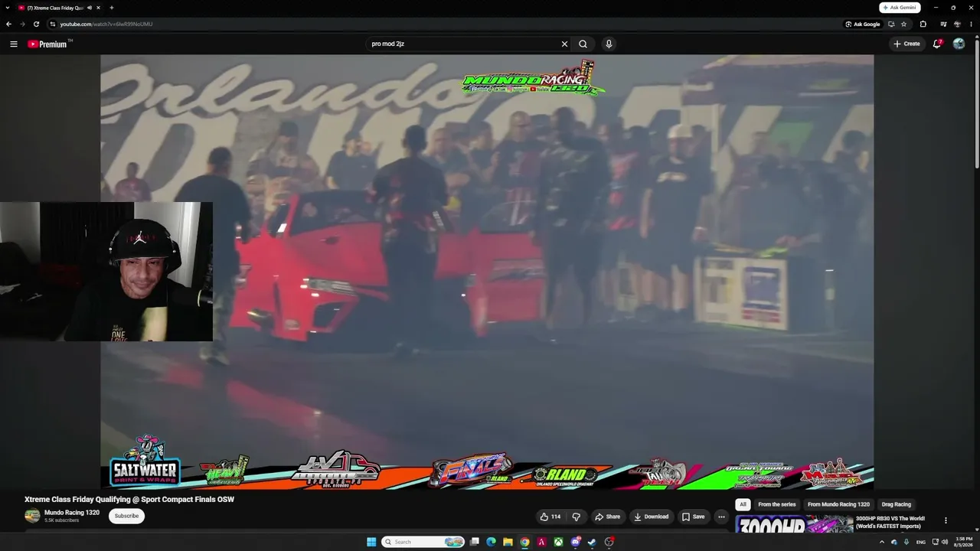Screen dimensions: 980x551
Task: Share the video
Action: click(x=608, y=517)
